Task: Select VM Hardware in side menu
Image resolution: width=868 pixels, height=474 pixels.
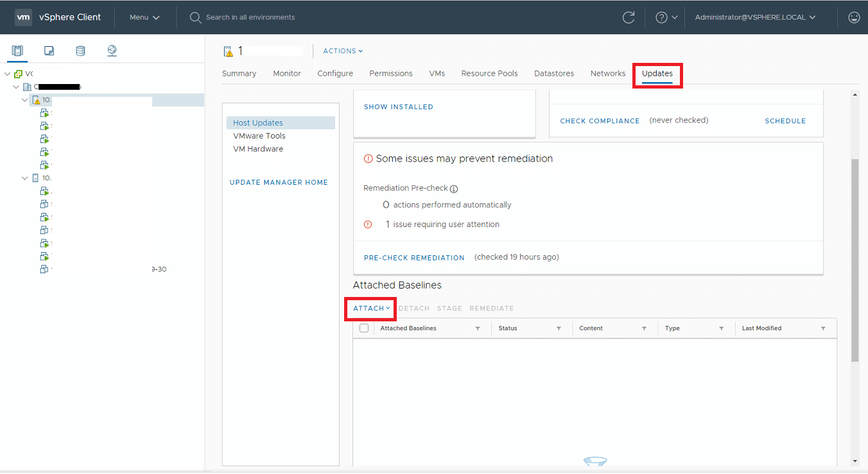Action: coord(258,149)
